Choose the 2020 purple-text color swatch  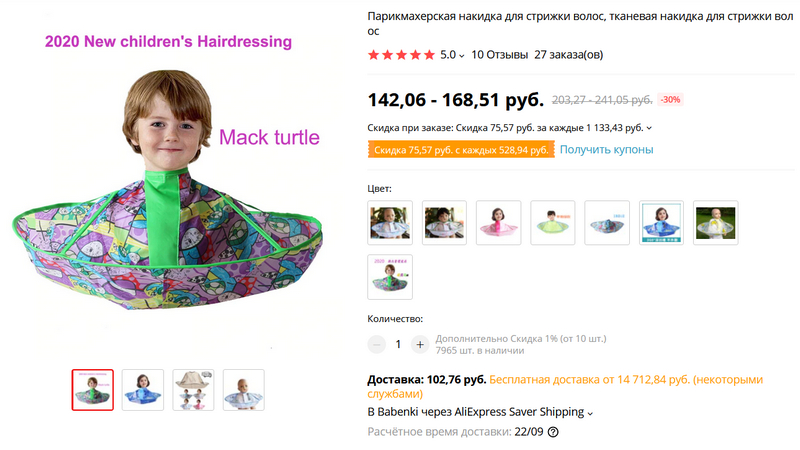pyautogui.click(x=390, y=277)
